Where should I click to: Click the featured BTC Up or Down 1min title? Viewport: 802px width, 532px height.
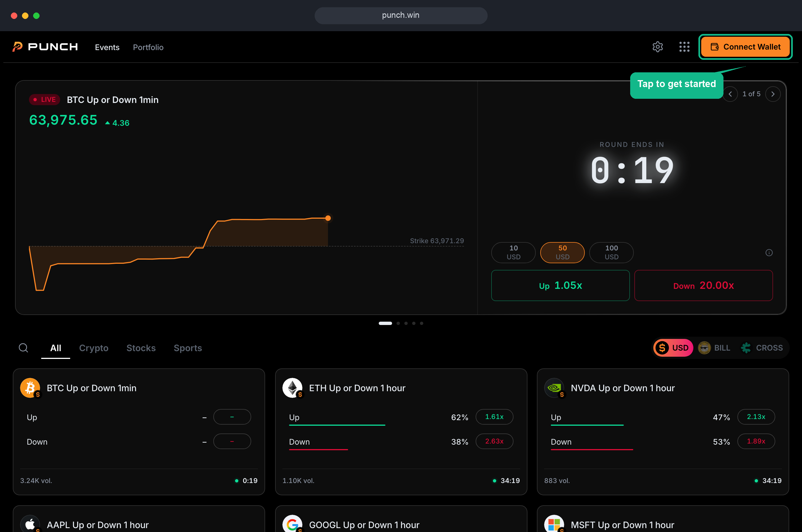tap(113, 100)
